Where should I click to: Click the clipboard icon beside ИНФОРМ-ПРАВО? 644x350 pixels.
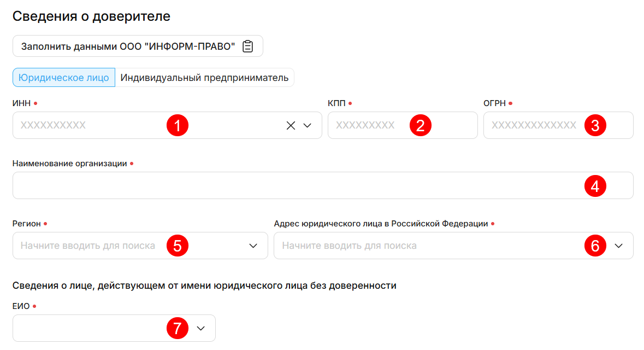(248, 46)
